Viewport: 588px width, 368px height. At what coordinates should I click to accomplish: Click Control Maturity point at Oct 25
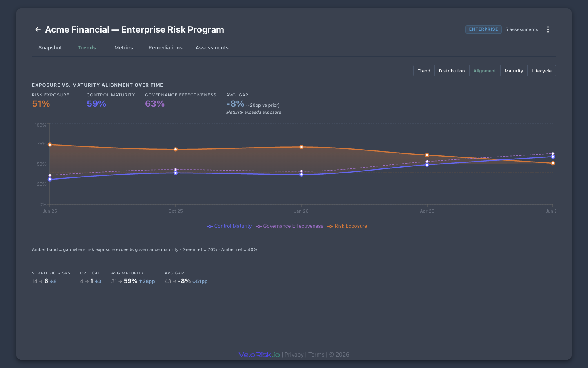tap(176, 173)
